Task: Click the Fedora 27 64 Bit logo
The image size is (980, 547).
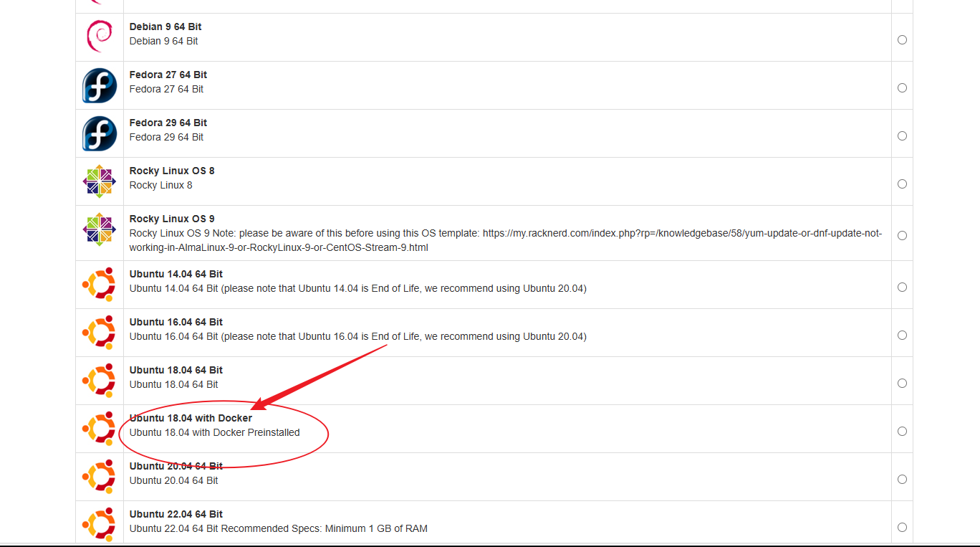Action: tap(99, 85)
